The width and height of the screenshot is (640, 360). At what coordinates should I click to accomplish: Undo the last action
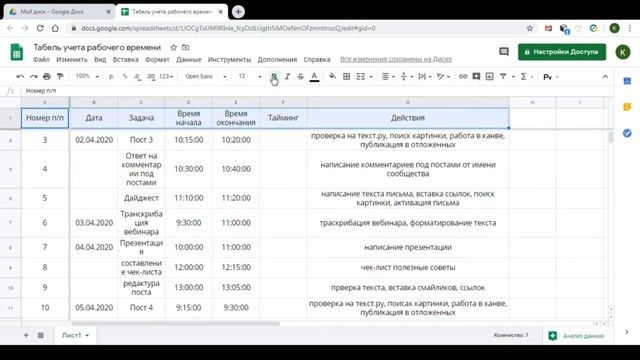(x=20, y=76)
